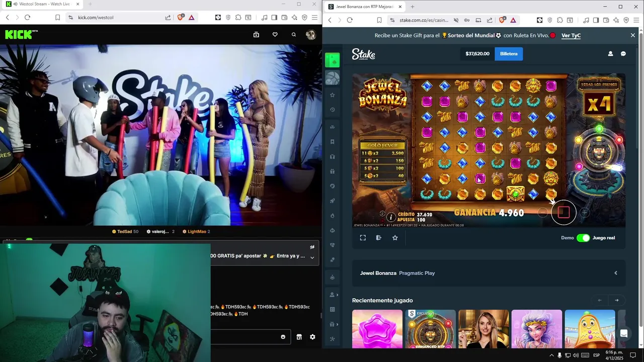Open Stake chat bubble icon
This screenshot has height=362, width=644.
[623, 54]
